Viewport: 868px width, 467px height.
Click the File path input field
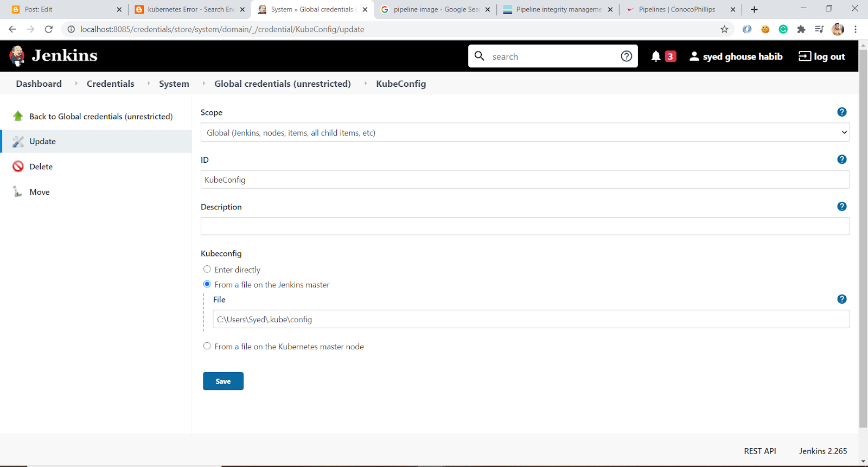(531, 319)
